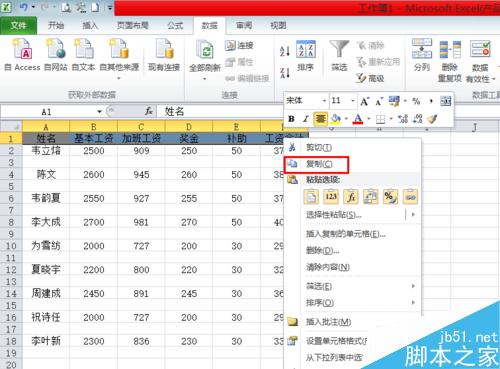The width and height of the screenshot is (500, 369).
Task: Apply percent style from mini toolbar
Action: [x=416, y=101]
